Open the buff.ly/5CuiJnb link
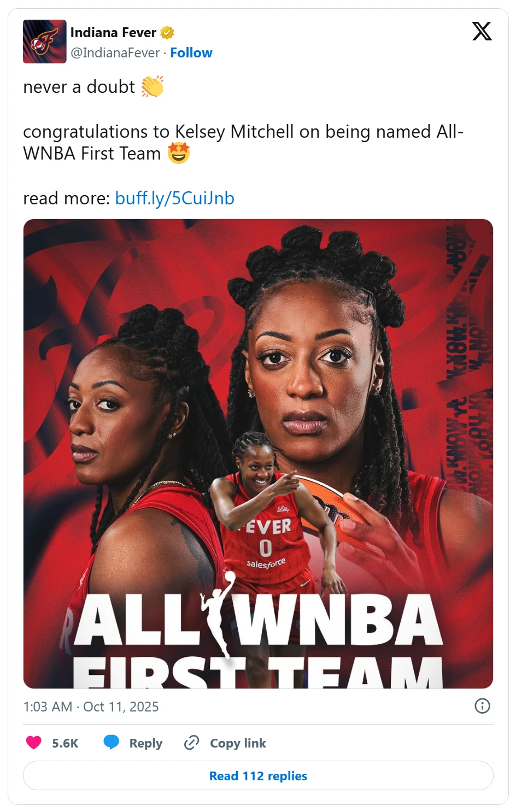Image resolution: width=516 pixels, height=812 pixels. [175, 198]
